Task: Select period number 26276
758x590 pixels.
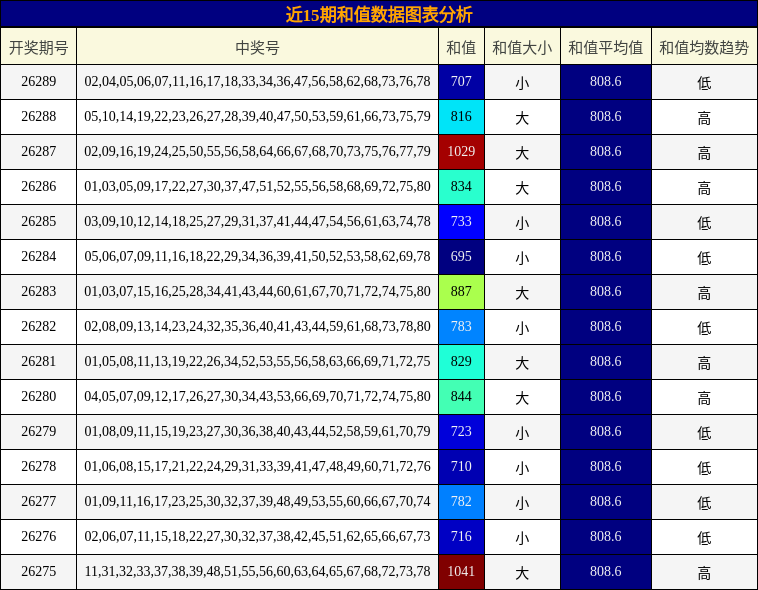Action: [x=39, y=537]
